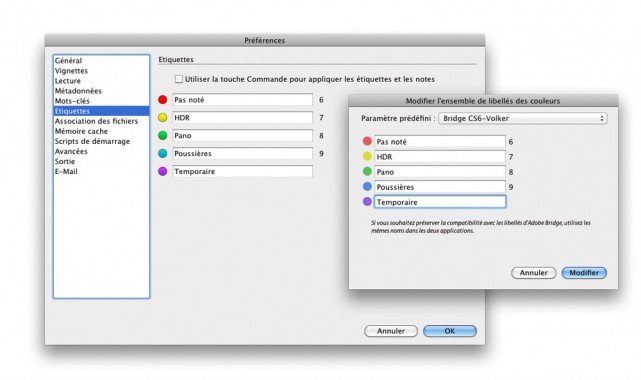Click the Paramètre prédéfini label
641x380 pixels.
pyautogui.click(x=398, y=118)
